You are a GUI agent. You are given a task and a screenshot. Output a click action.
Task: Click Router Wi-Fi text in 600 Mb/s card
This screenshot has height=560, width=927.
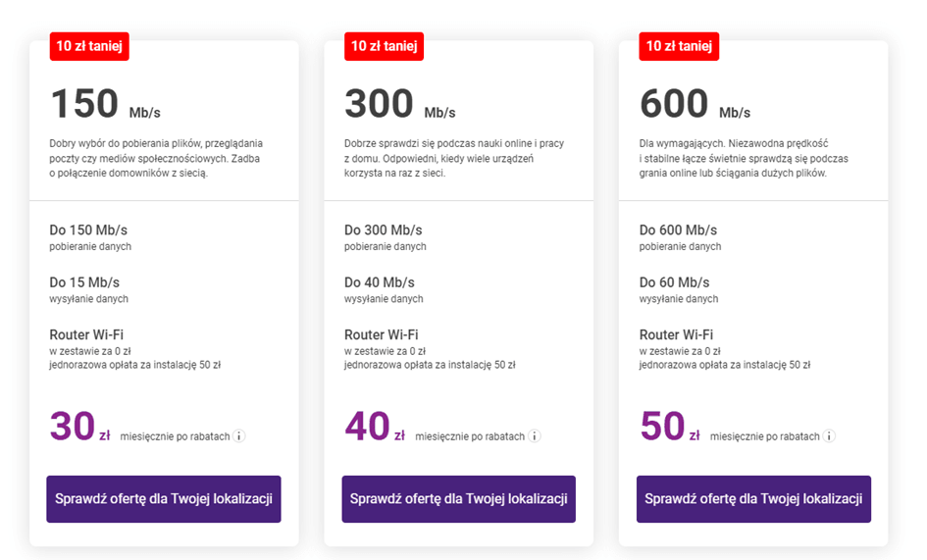tap(676, 334)
